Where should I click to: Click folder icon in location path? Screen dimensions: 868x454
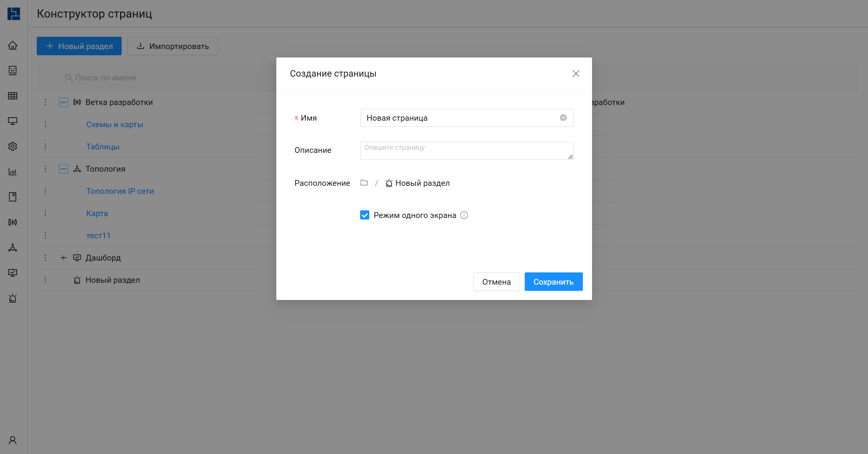click(x=364, y=183)
